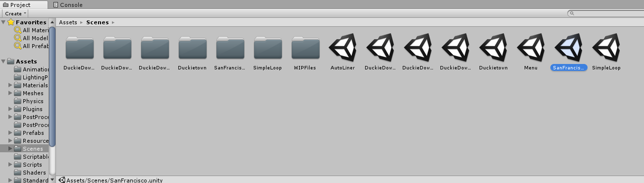The width and height of the screenshot is (644, 183).
Task: Expand the PostProce folder that has an arrow
Action: (10, 117)
